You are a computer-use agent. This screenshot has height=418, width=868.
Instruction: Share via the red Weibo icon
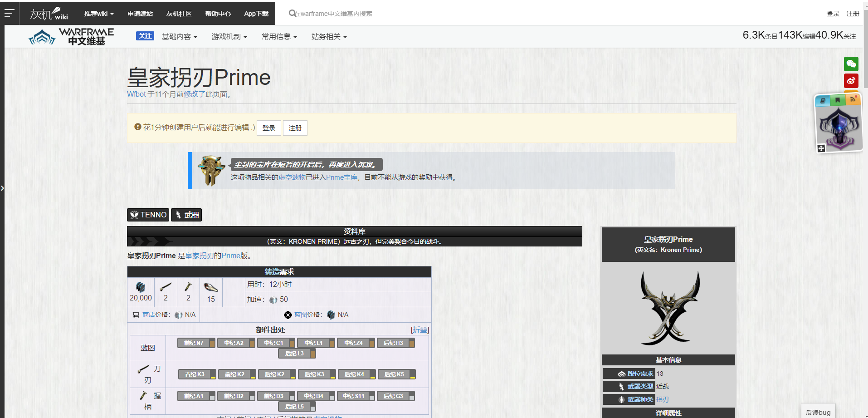coord(851,81)
